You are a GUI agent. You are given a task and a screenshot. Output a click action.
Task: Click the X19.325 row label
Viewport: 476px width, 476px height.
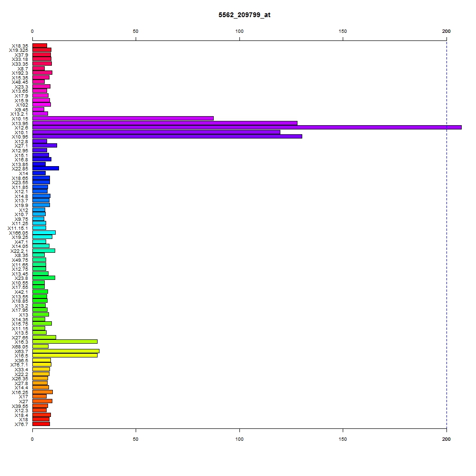(19, 50)
